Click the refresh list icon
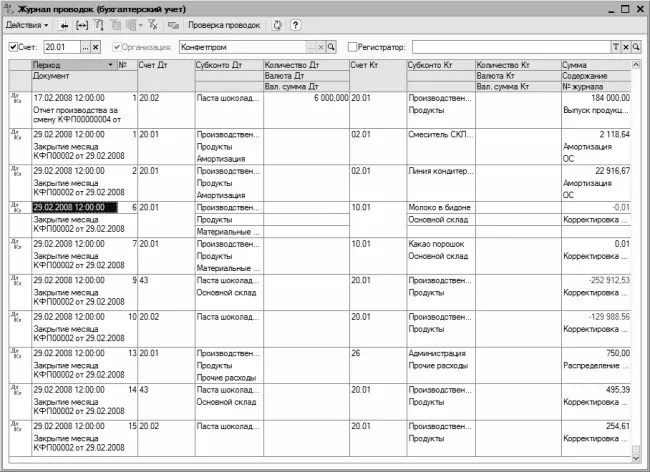The height and width of the screenshot is (472, 650). coord(277,24)
